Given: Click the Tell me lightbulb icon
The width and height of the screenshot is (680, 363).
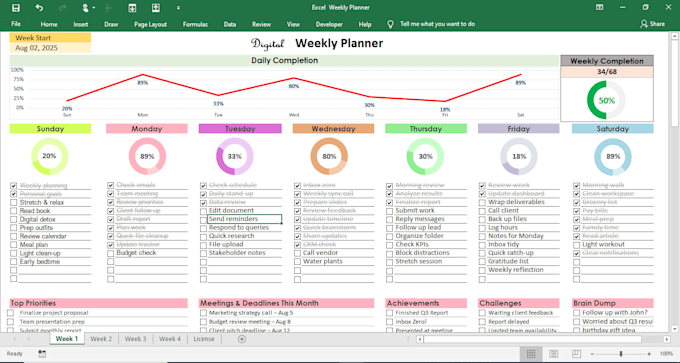Looking at the screenshot, I should (x=390, y=24).
